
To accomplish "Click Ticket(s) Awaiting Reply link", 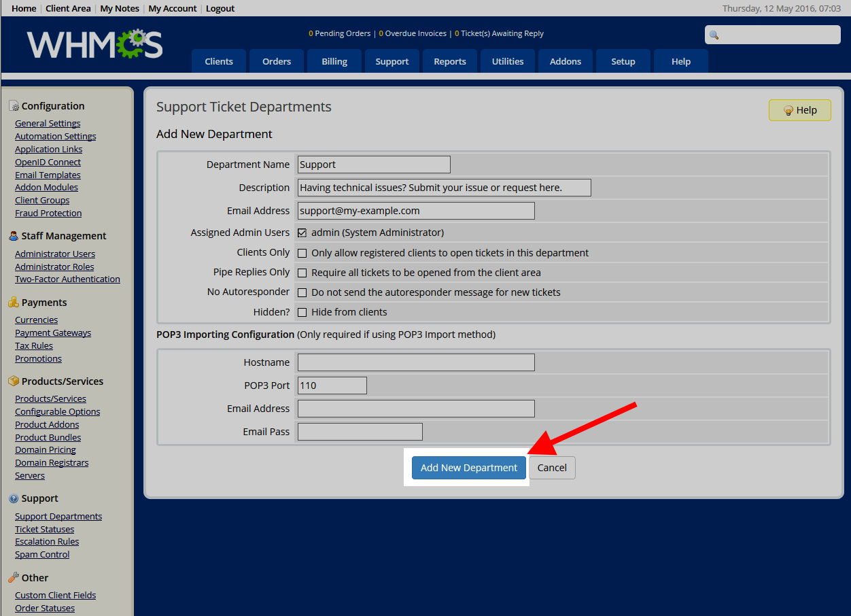I will 499,33.
